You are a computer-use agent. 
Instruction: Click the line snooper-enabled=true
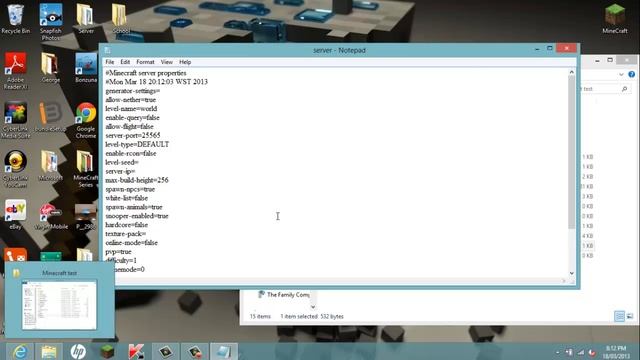coord(137,216)
